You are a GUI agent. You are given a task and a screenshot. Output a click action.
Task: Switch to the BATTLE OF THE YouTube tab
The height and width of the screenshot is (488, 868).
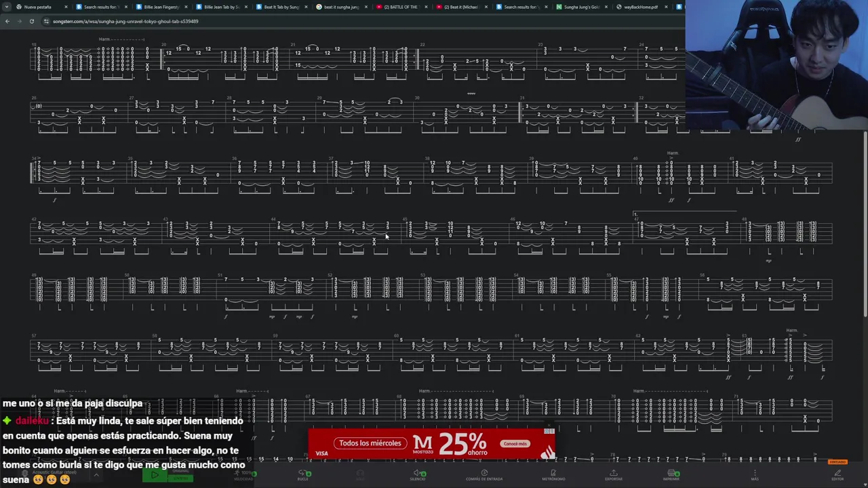click(401, 7)
